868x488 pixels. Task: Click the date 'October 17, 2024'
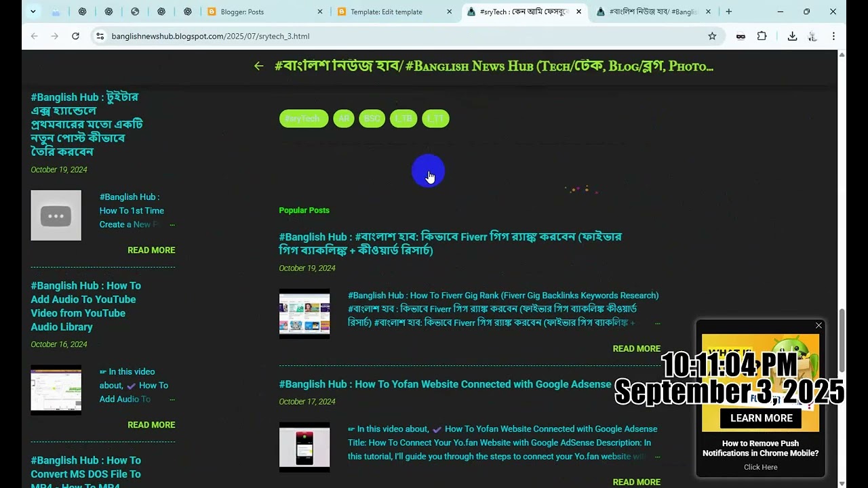tap(307, 401)
